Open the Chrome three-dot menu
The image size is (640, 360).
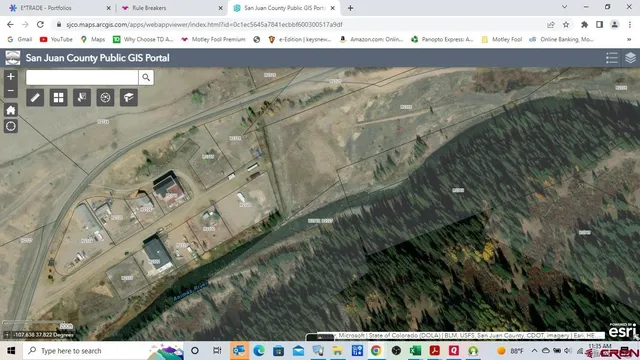point(629,24)
